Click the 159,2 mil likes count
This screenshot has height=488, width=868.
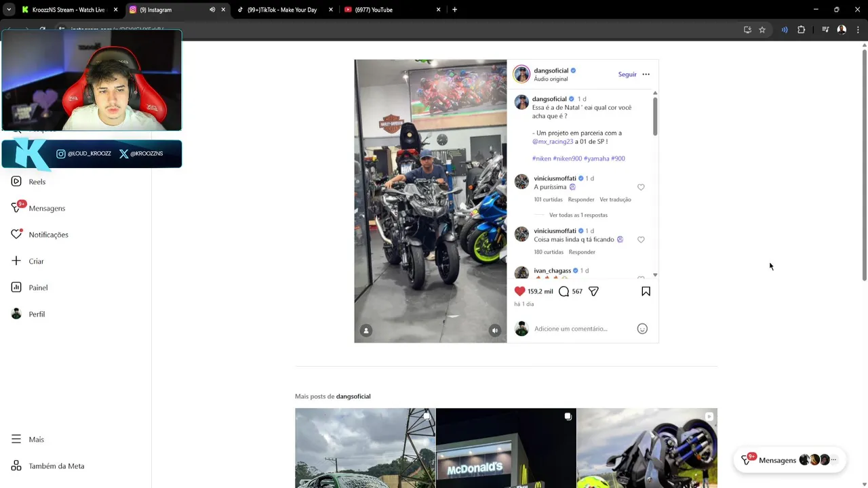(540, 291)
